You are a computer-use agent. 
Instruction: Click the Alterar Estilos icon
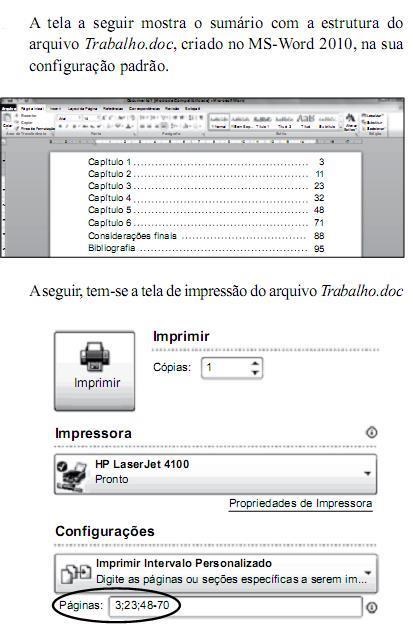click(x=350, y=121)
